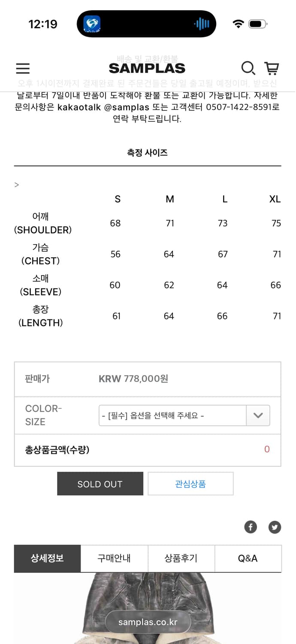
Task: Switch to the 상세정보 tab
Action: tap(47, 558)
